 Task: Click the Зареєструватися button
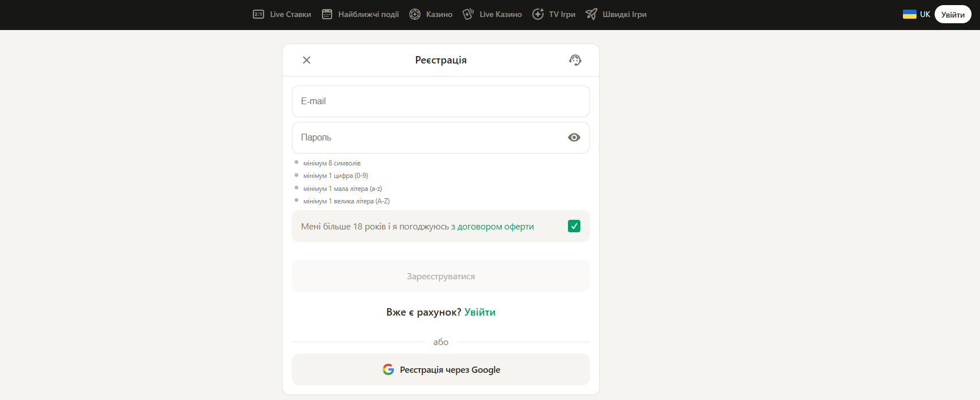pos(441,276)
